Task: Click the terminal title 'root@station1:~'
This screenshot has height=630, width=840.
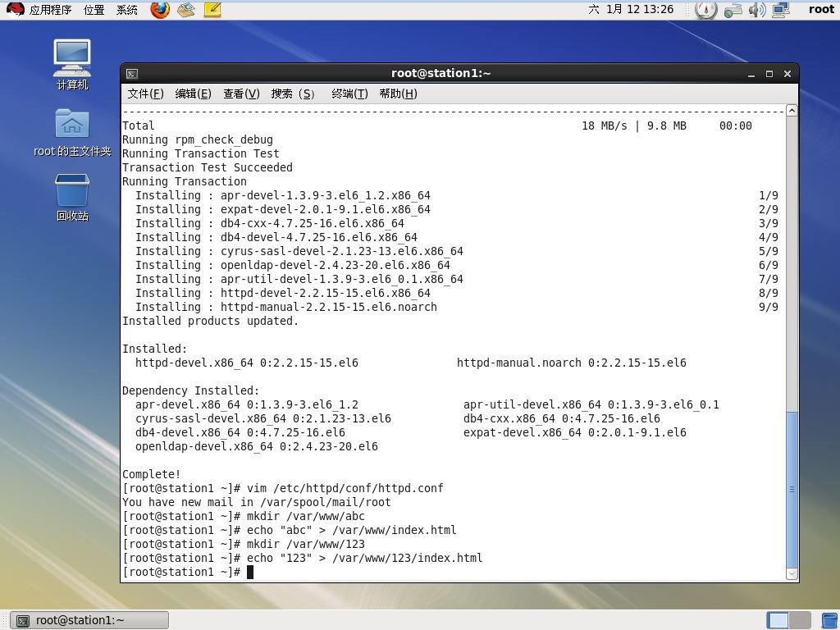Action: pyautogui.click(x=441, y=73)
